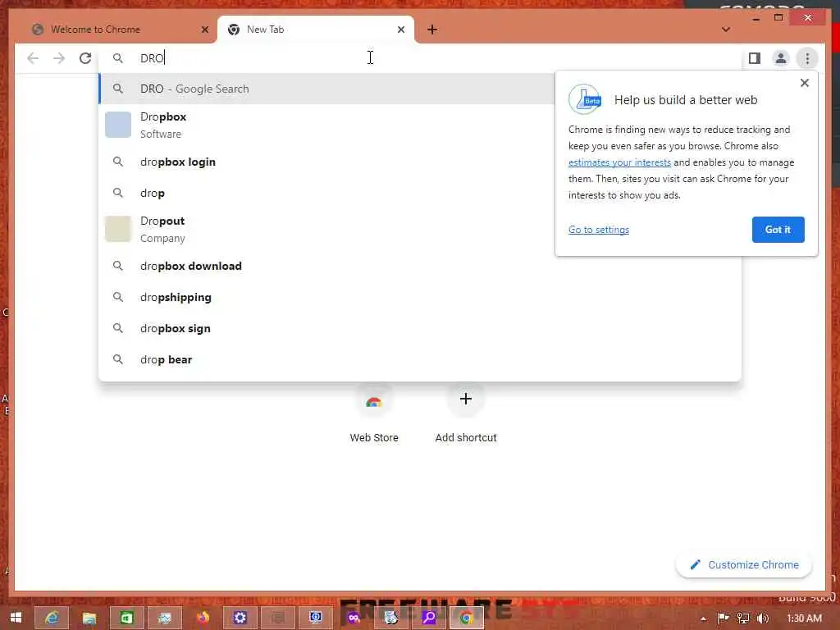Screen dimensions: 840x630
Task: Click the Beta flask icon in popup
Action: pos(585,99)
